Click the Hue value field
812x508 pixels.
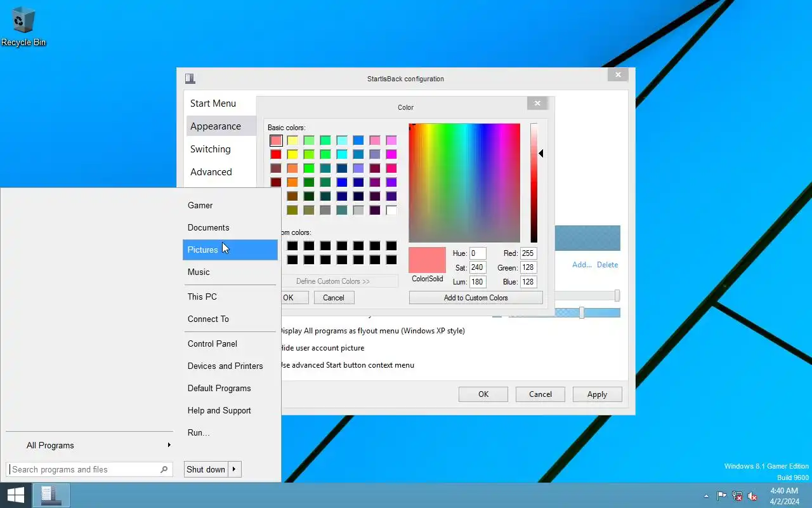click(478, 253)
